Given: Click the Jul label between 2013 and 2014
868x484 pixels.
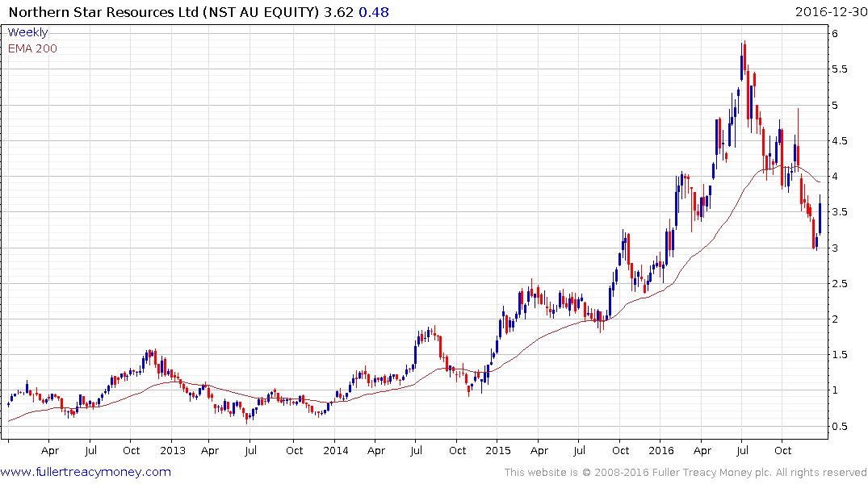Looking at the screenshot, I should (x=251, y=450).
